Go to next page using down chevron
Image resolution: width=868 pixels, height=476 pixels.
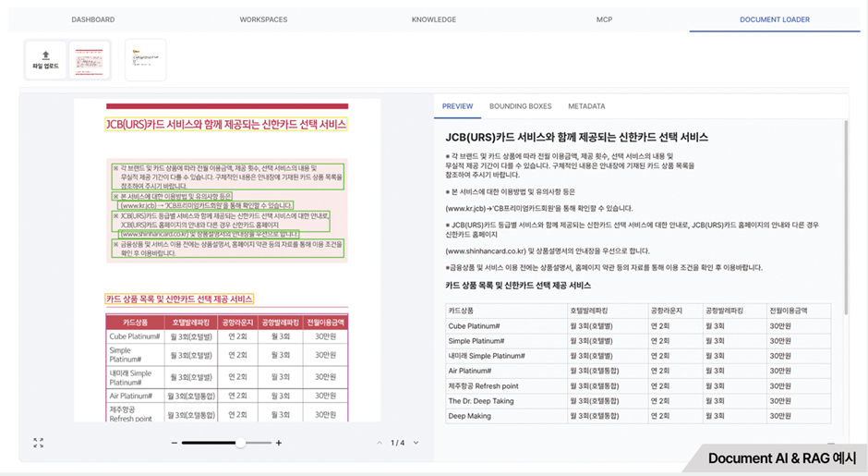pos(416,443)
